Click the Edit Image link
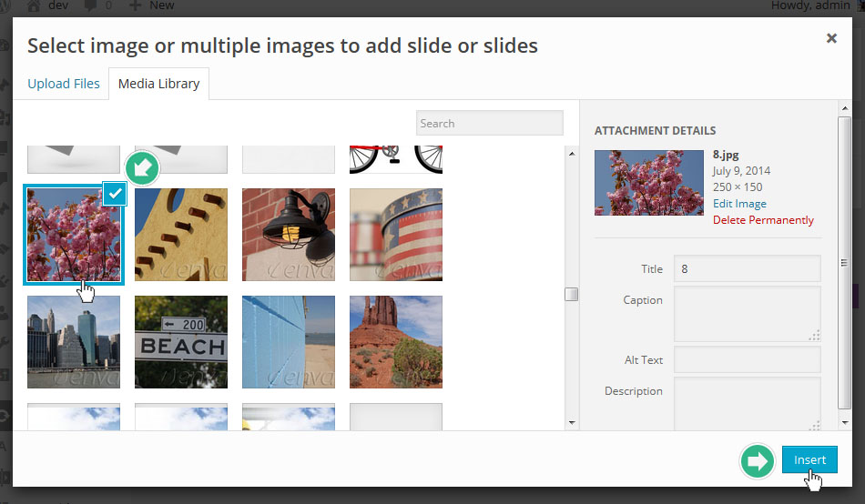The image size is (865, 504). 739,204
